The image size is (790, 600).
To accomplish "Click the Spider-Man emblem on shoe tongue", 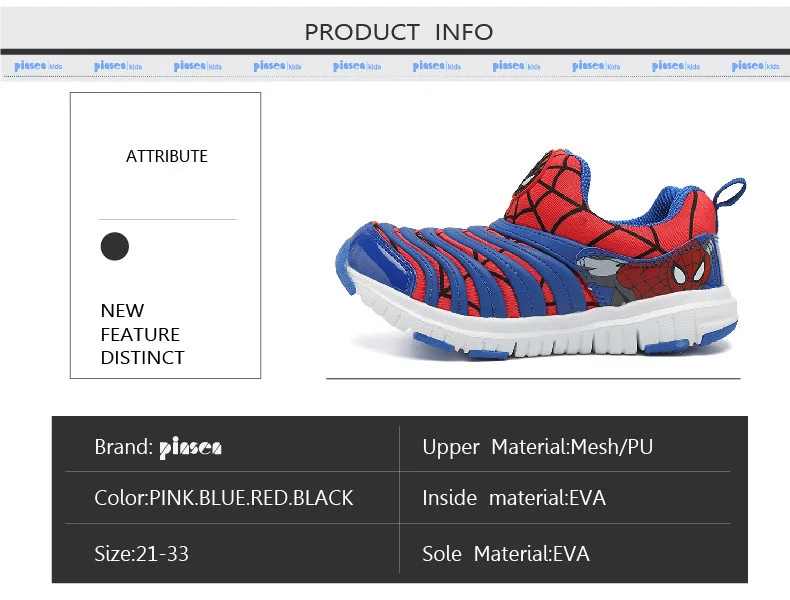I will [535, 172].
